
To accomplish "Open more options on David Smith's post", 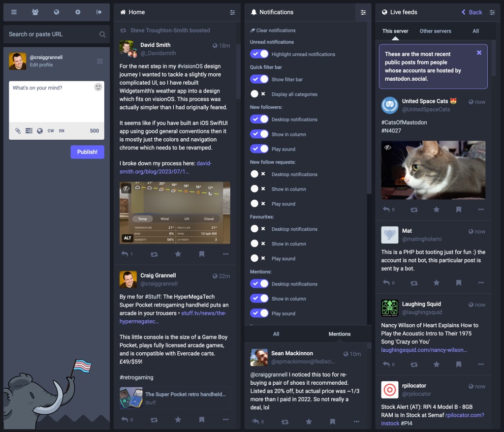I will pos(225,254).
